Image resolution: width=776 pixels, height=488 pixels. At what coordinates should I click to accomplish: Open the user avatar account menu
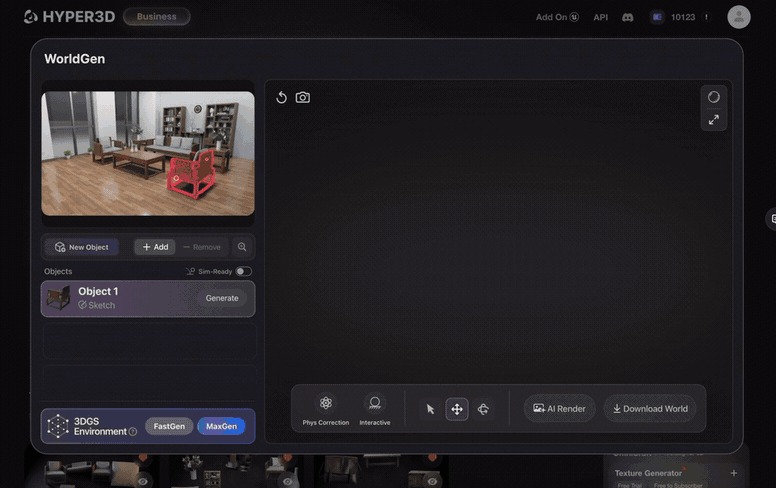[x=738, y=17]
